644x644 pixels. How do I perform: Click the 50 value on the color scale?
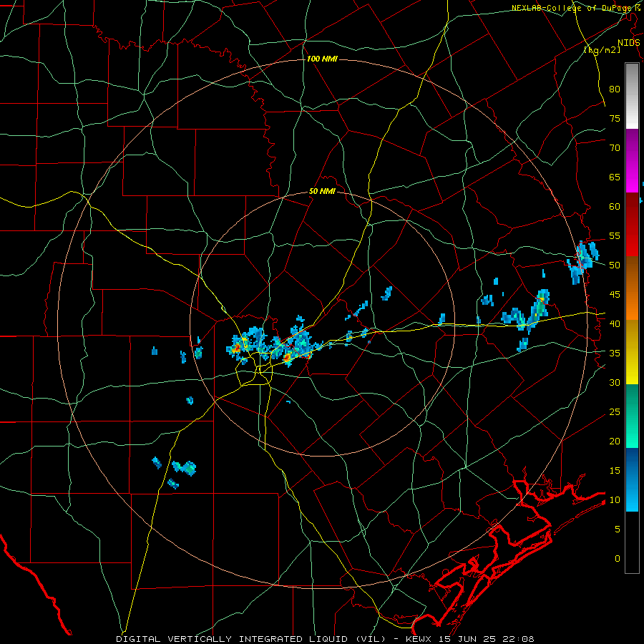click(x=615, y=265)
